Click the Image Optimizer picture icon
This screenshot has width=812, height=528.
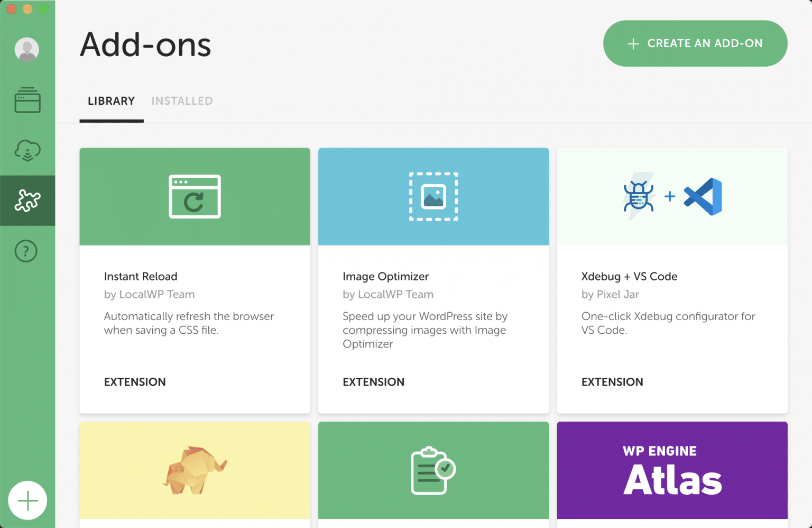coord(433,196)
